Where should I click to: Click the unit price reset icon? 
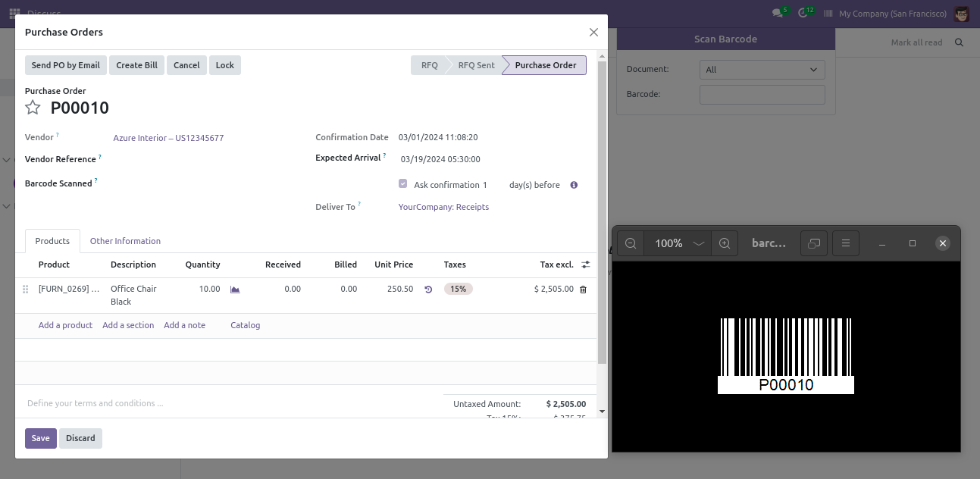(428, 290)
